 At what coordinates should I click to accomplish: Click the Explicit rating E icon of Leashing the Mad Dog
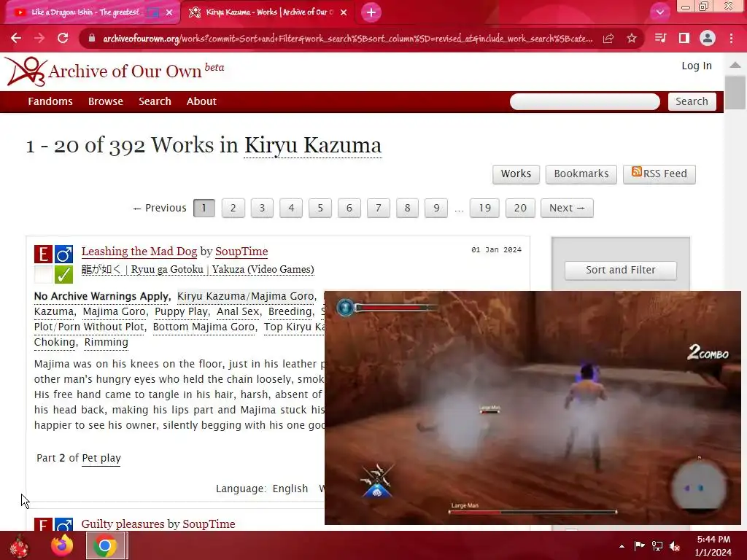pyautogui.click(x=43, y=254)
